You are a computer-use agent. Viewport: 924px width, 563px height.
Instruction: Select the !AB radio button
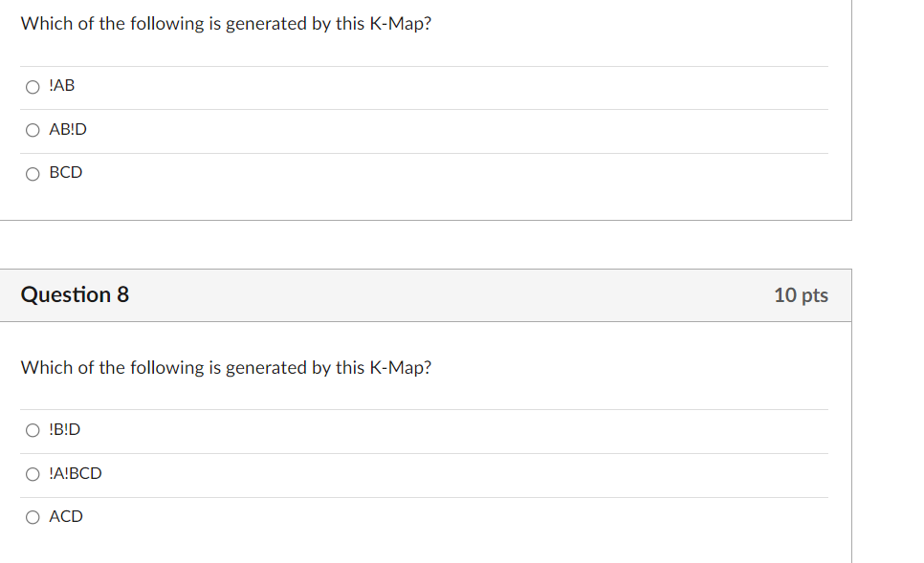[33, 87]
